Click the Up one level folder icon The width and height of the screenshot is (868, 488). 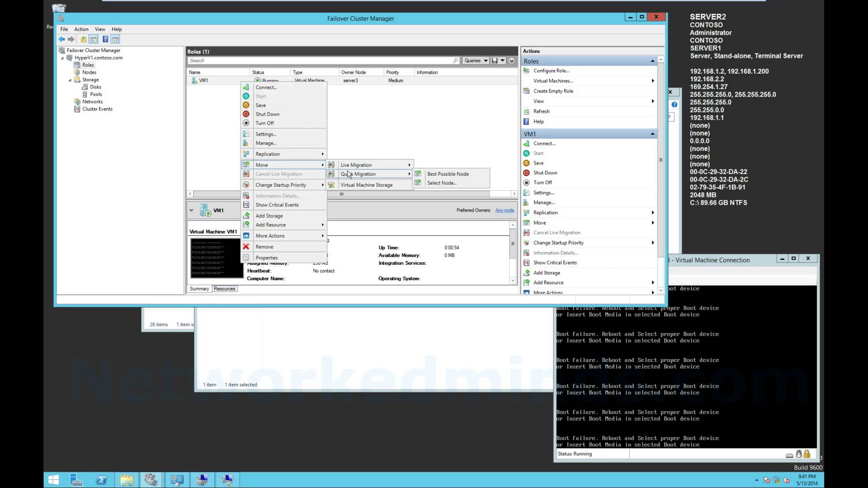tap(84, 39)
